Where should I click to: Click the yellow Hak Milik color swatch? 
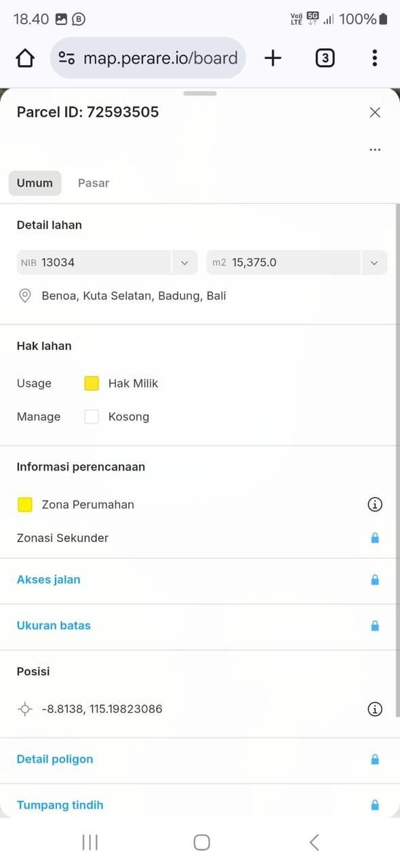92,383
